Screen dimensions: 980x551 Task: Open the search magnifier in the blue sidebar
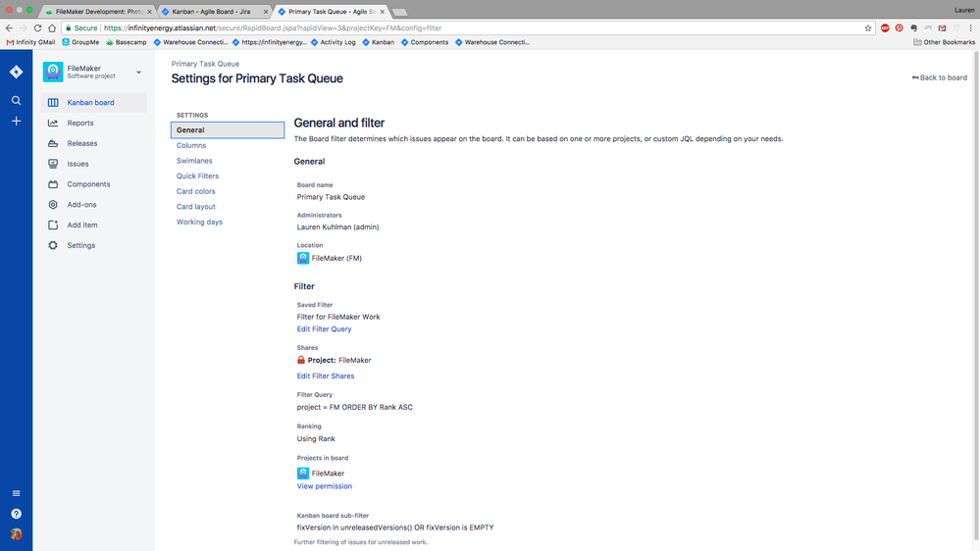coord(17,101)
